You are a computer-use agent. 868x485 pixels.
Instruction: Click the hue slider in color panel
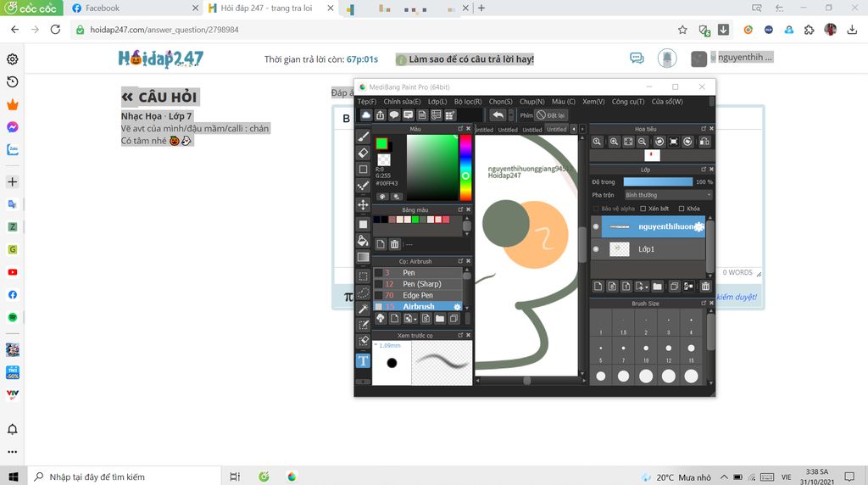[x=465, y=167]
